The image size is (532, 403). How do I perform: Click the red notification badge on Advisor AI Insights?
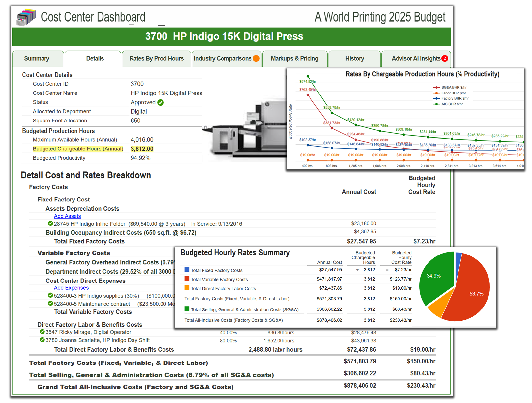(445, 58)
